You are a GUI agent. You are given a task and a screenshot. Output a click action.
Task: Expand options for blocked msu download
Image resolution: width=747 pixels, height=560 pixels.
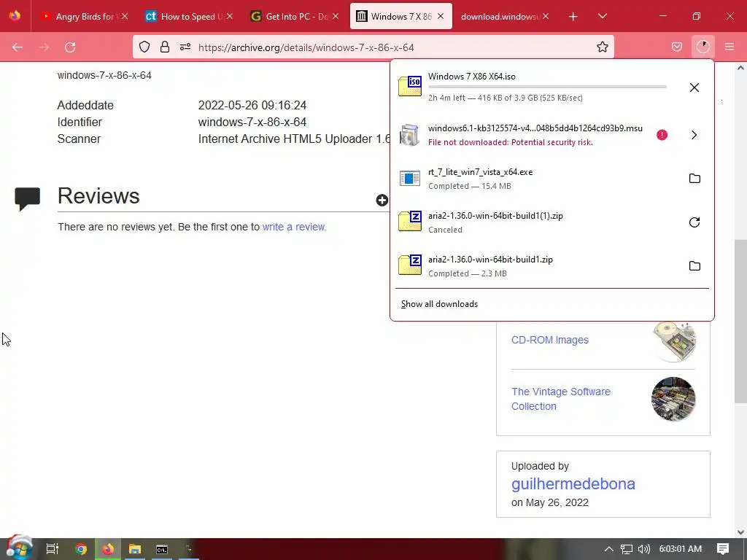694,135
